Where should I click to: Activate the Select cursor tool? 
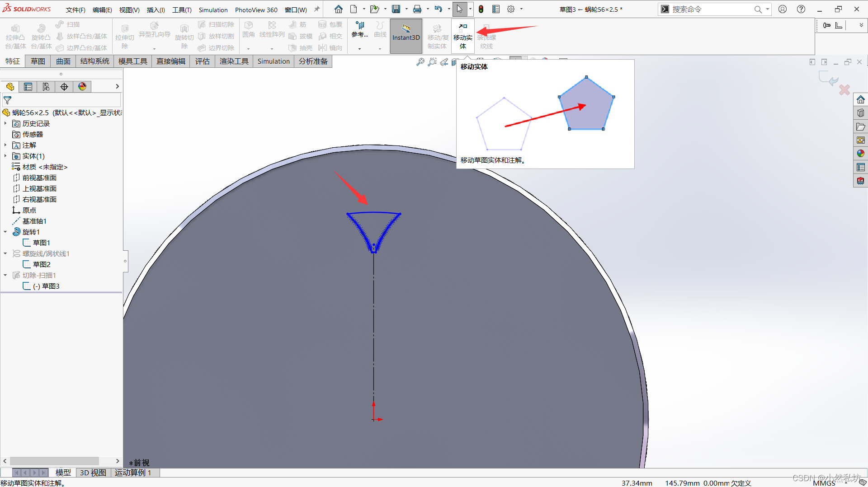(x=459, y=9)
